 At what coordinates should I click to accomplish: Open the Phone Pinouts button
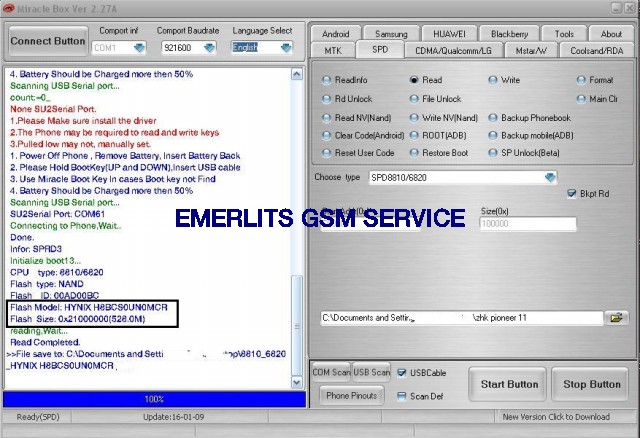tap(351, 396)
